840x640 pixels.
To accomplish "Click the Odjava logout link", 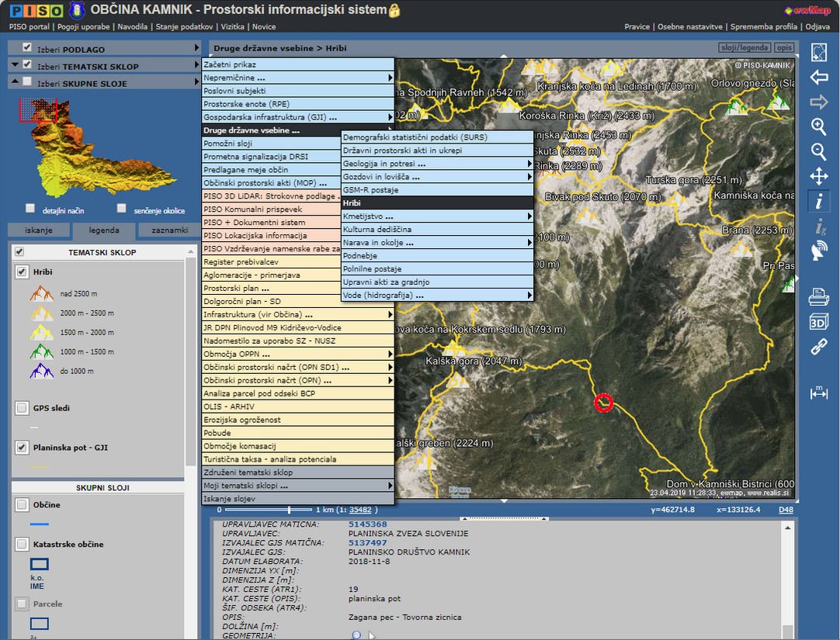I will 817,26.
